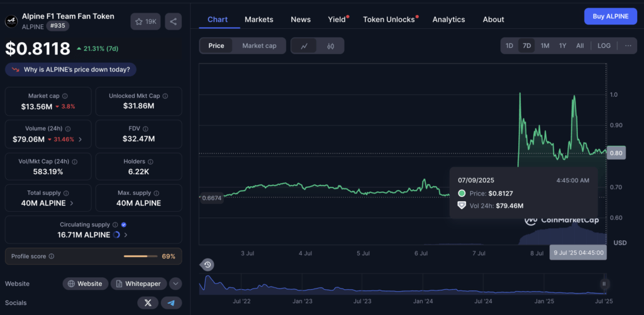Click info icon beside Volume (24h)

(x=68, y=128)
